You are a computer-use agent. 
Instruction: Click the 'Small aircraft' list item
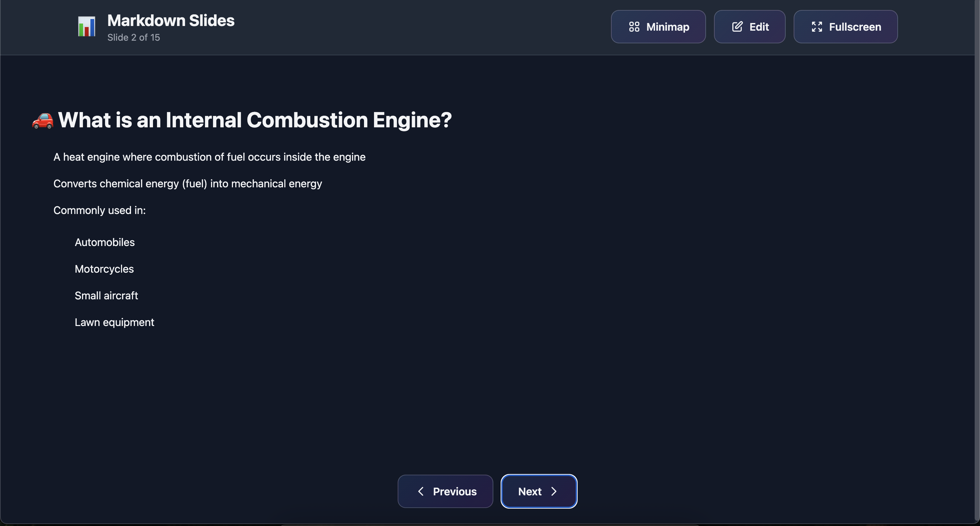coord(106,296)
